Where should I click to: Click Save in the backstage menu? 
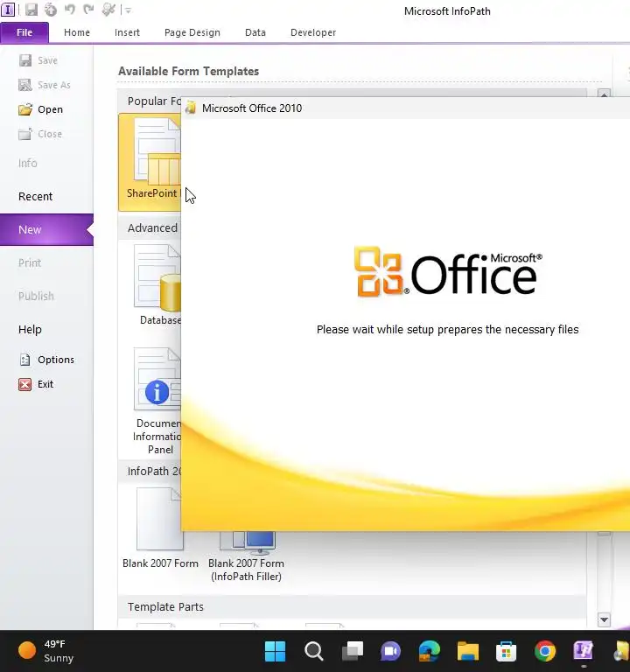38,60
